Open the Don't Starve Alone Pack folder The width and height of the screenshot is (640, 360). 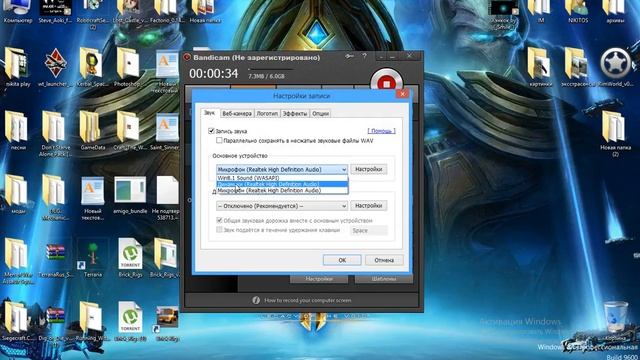(x=55, y=134)
